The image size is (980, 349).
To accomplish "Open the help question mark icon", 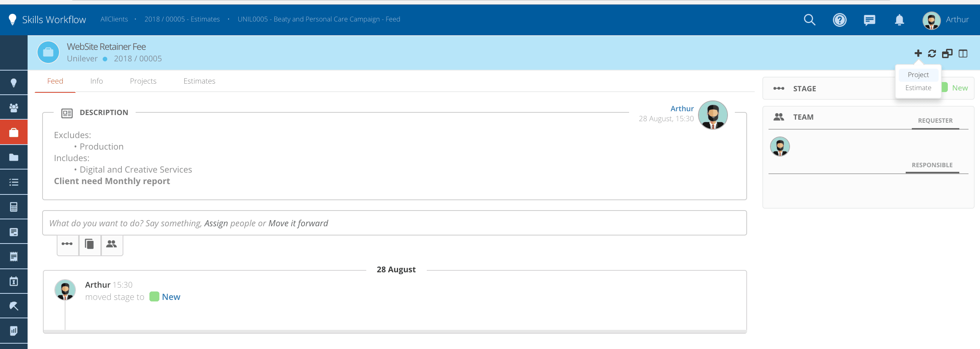I will pos(839,20).
